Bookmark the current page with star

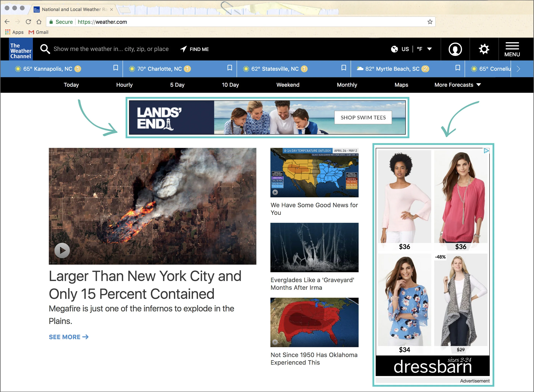[430, 22]
